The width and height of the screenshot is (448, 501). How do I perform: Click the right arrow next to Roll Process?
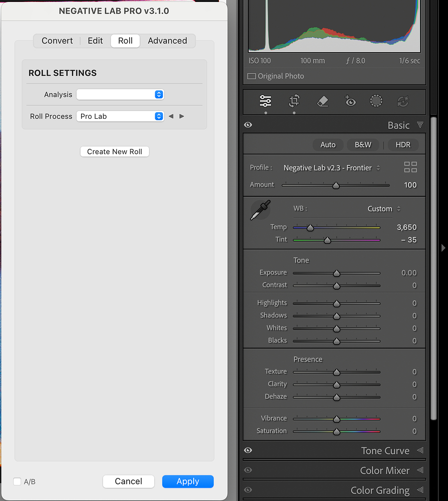[x=181, y=116]
